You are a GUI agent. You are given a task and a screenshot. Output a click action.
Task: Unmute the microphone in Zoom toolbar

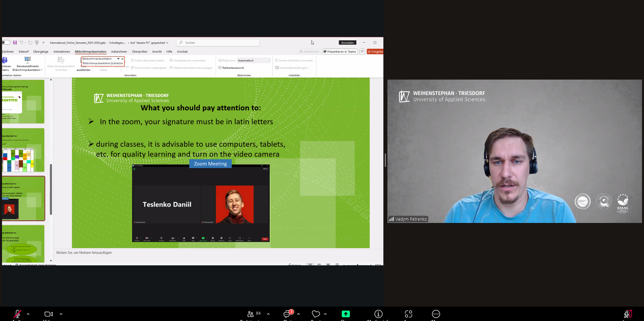(x=17, y=314)
